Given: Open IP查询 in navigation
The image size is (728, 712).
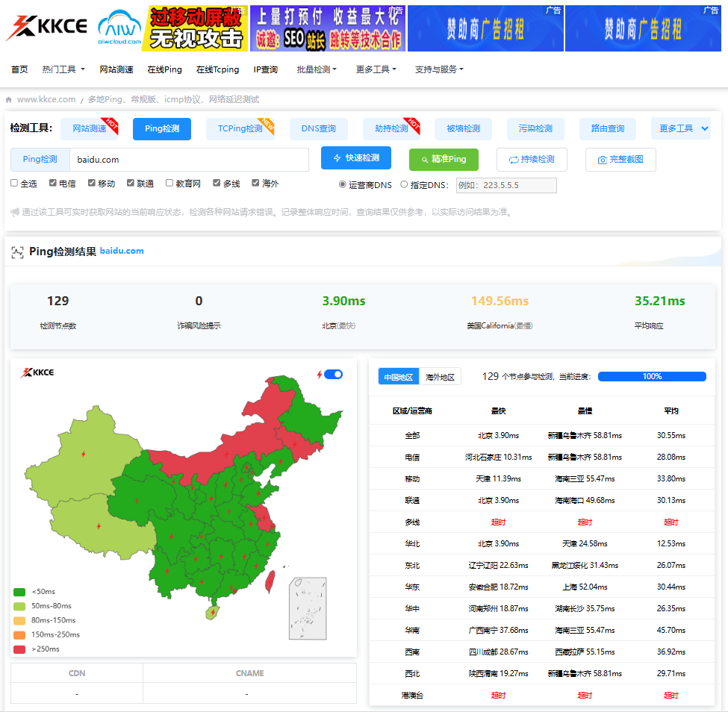Looking at the screenshot, I should click(x=266, y=69).
